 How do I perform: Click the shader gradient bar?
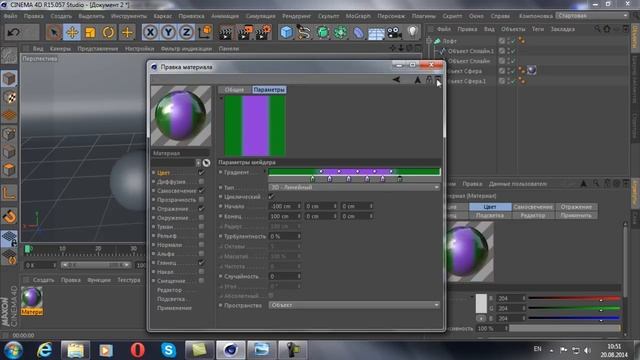[354, 172]
